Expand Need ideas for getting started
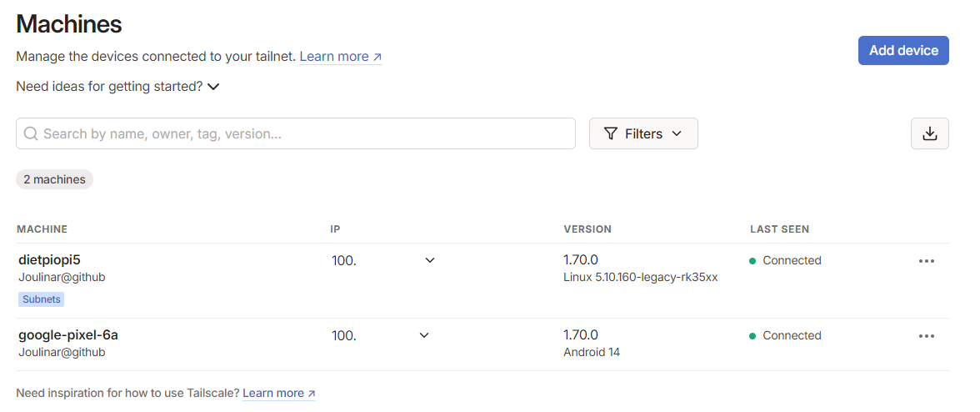 click(117, 86)
